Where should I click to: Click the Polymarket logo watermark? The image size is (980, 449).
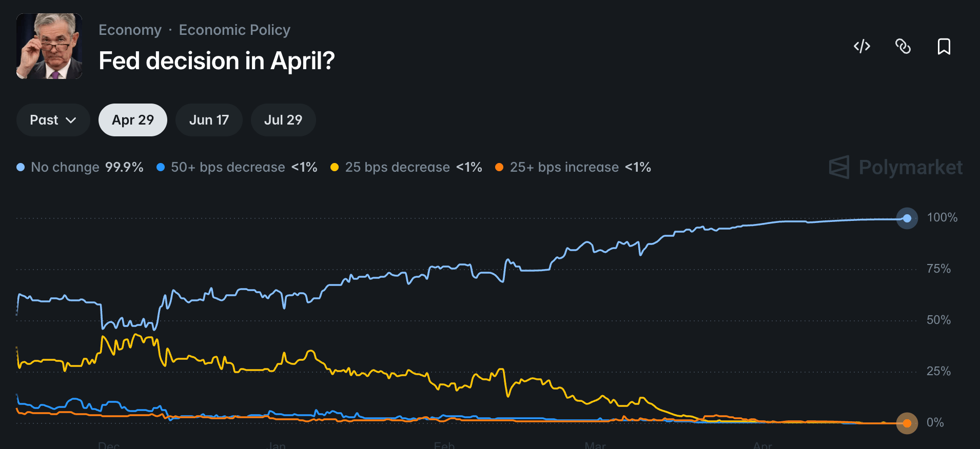click(896, 167)
